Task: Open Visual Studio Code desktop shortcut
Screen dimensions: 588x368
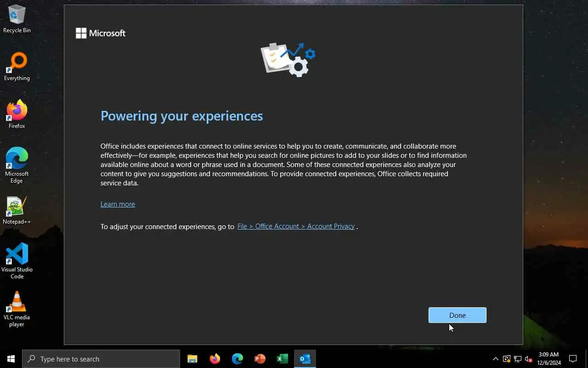Action: (x=17, y=261)
